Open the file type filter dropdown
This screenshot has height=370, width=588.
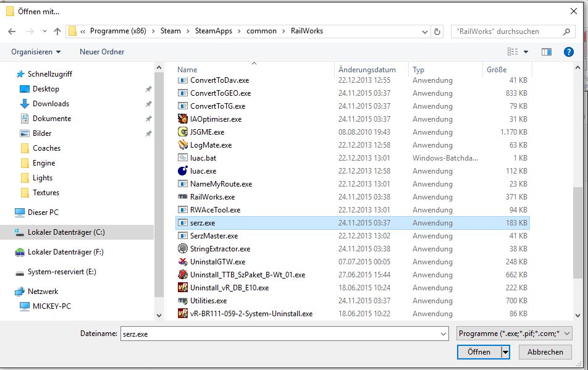click(514, 334)
